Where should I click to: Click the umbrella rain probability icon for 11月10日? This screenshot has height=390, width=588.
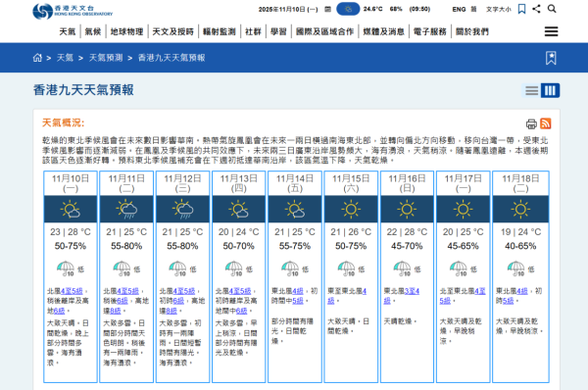tap(66, 268)
